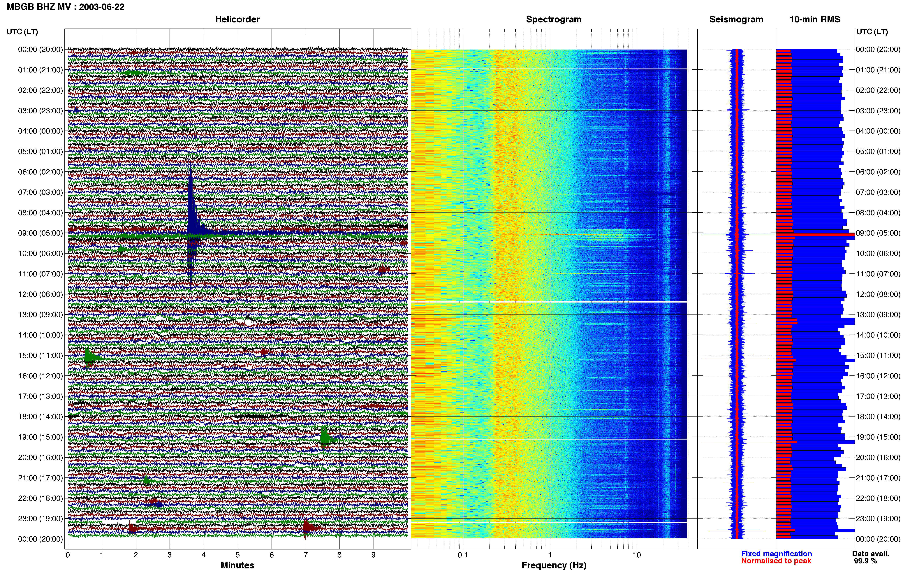Select the left 09:00 (05:00) time label

41,233
